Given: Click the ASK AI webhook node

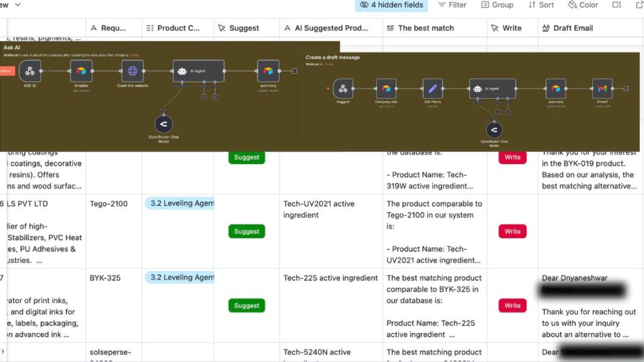Looking at the screenshot, I should coord(30,71).
